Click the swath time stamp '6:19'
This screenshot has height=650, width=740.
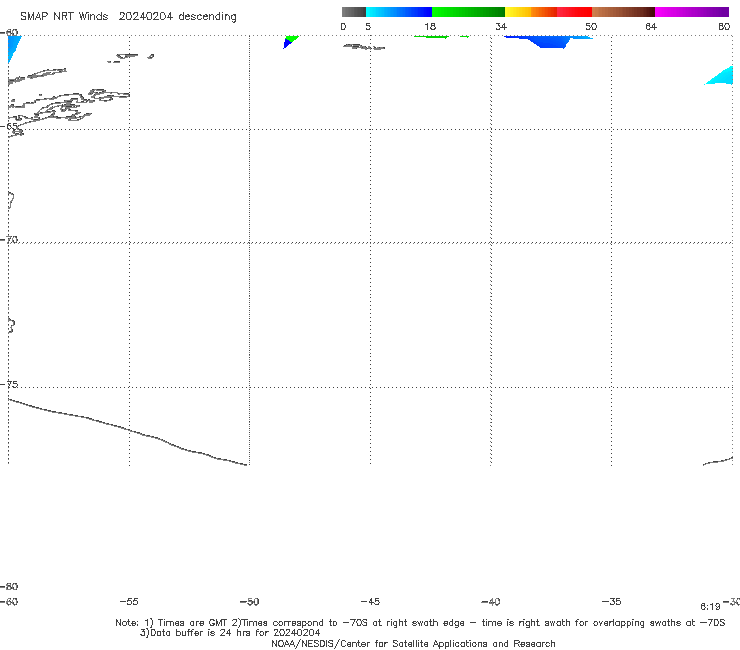coord(710,607)
